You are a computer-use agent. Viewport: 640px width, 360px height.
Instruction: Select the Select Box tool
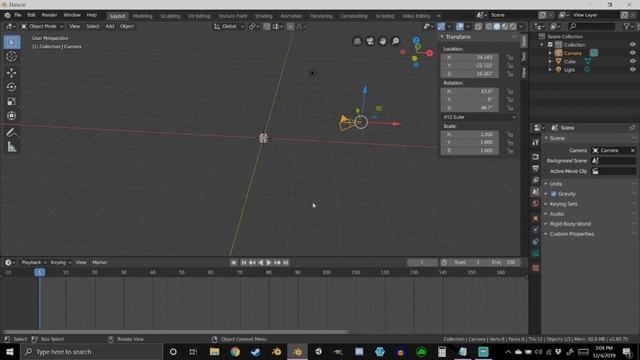[x=12, y=42]
